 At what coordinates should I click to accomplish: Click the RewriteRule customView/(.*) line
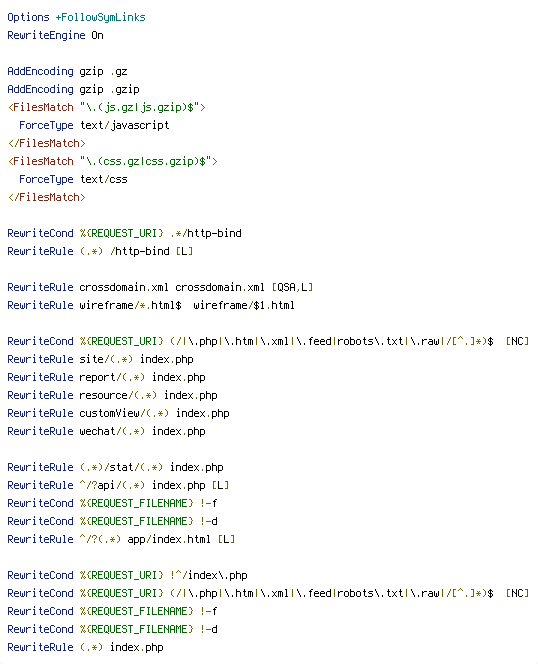(118, 413)
